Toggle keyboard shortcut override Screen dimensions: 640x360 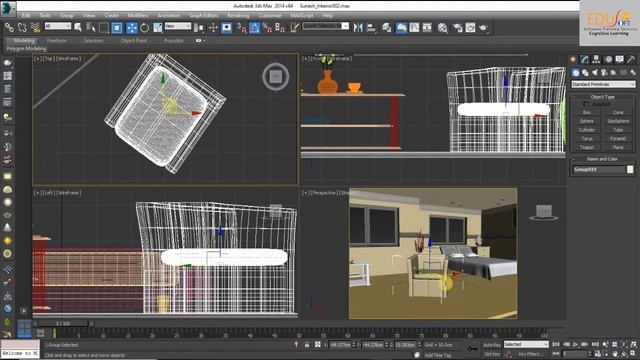tap(227, 27)
